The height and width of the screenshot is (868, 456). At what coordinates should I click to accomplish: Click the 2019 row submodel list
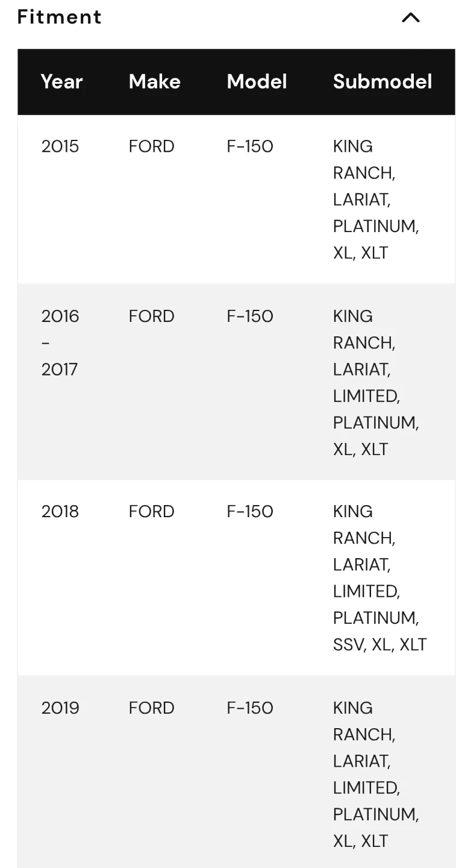[375, 774]
